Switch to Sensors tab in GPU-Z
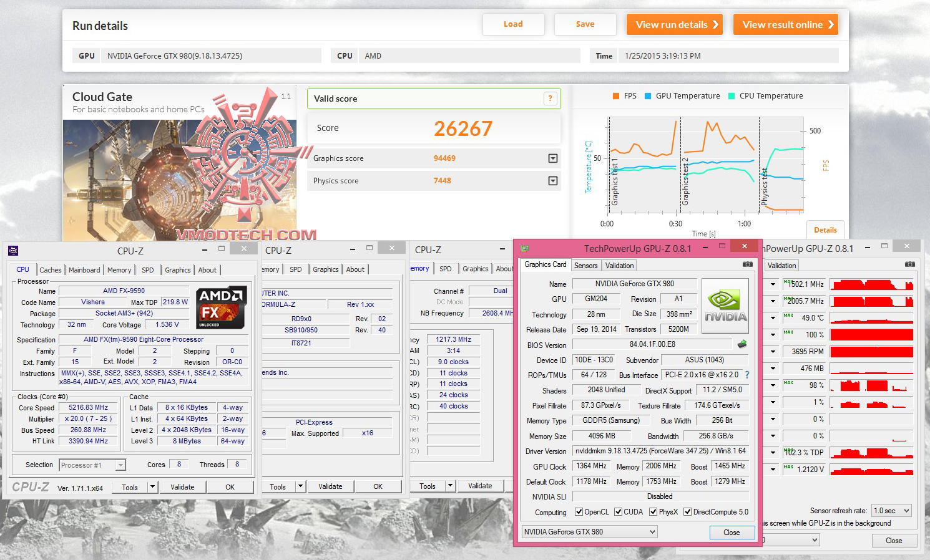The image size is (930, 560). click(585, 266)
